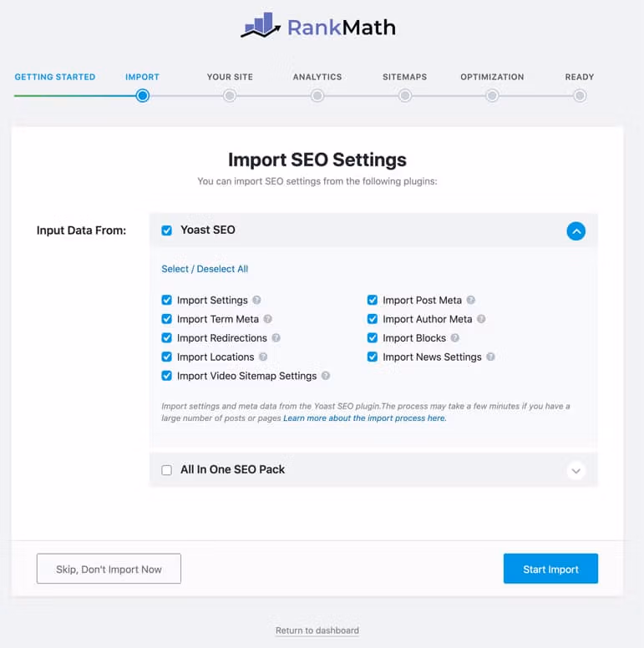Open help tooltip for Import Post Meta

click(471, 300)
